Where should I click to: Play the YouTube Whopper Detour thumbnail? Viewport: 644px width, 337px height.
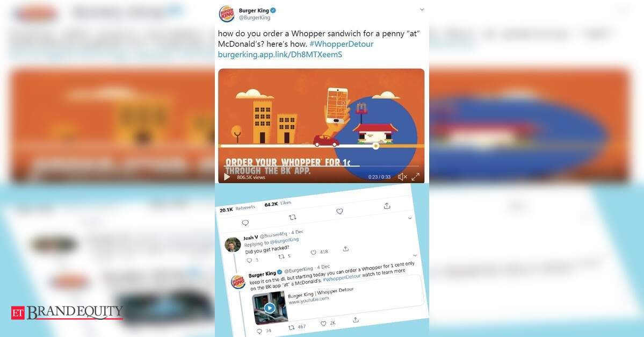[x=270, y=308]
